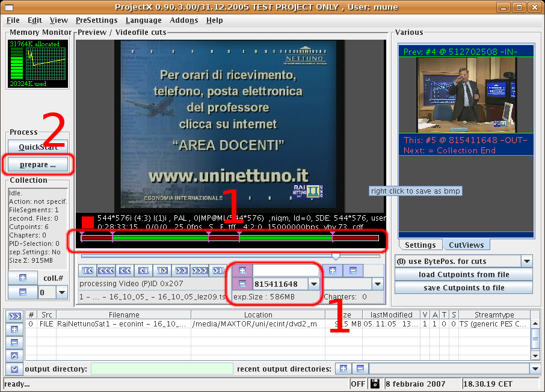Remove chapter point with minus above Chapters
This screenshot has height=392, width=545.
353,271
